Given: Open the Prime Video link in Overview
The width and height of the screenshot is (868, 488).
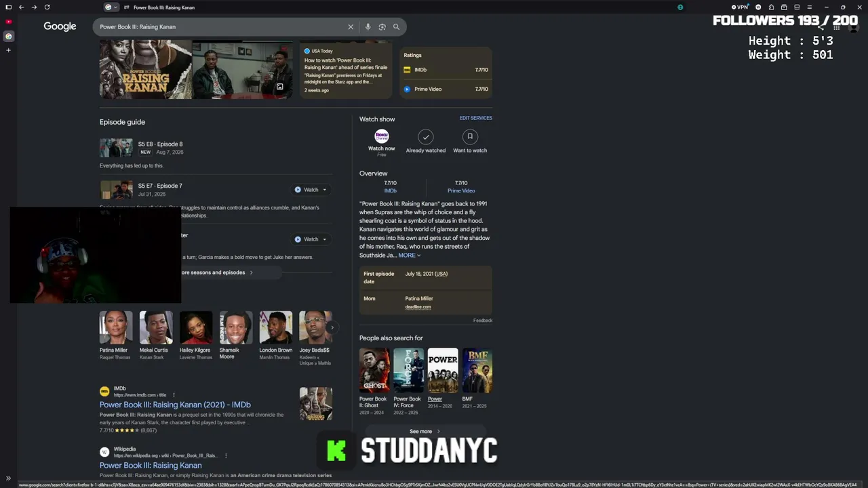Looking at the screenshot, I should (461, 190).
